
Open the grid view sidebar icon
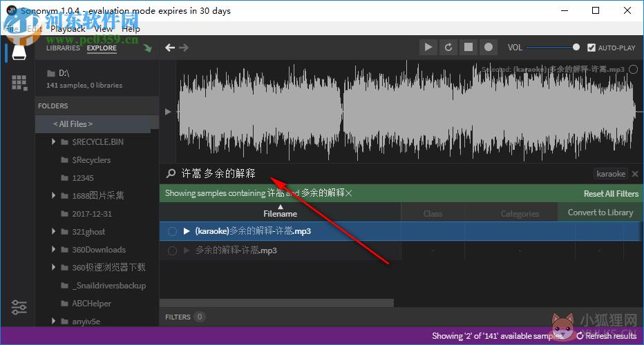coord(19,83)
